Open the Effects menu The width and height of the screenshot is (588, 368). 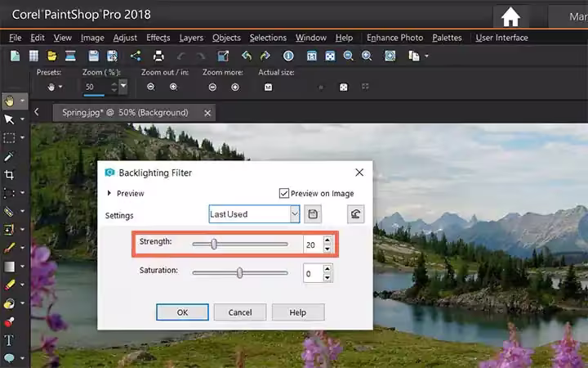[x=158, y=38]
